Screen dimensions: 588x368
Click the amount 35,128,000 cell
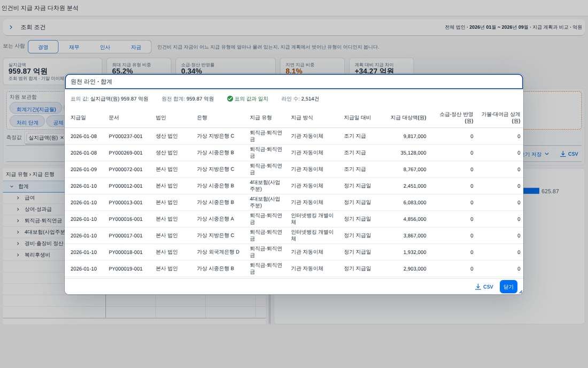413,152
